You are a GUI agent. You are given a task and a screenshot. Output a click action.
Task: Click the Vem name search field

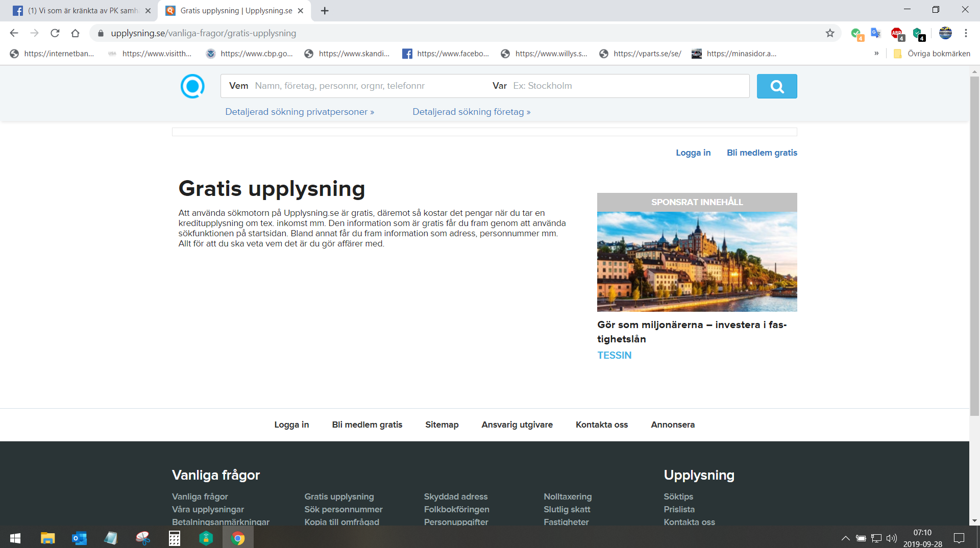(x=367, y=86)
